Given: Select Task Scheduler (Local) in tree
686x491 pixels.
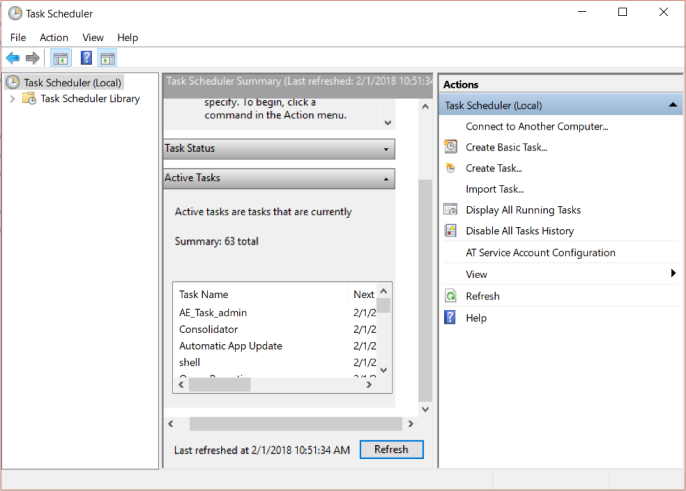Looking at the screenshot, I should point(72,83).
